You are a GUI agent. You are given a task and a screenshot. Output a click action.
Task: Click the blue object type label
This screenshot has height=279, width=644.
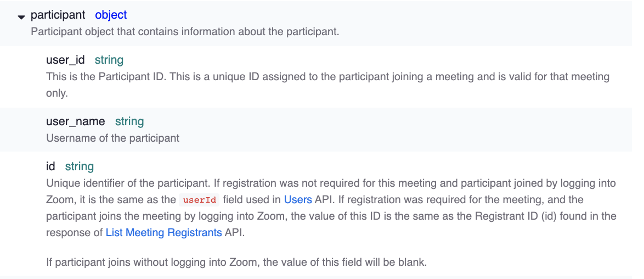(111, 15)
